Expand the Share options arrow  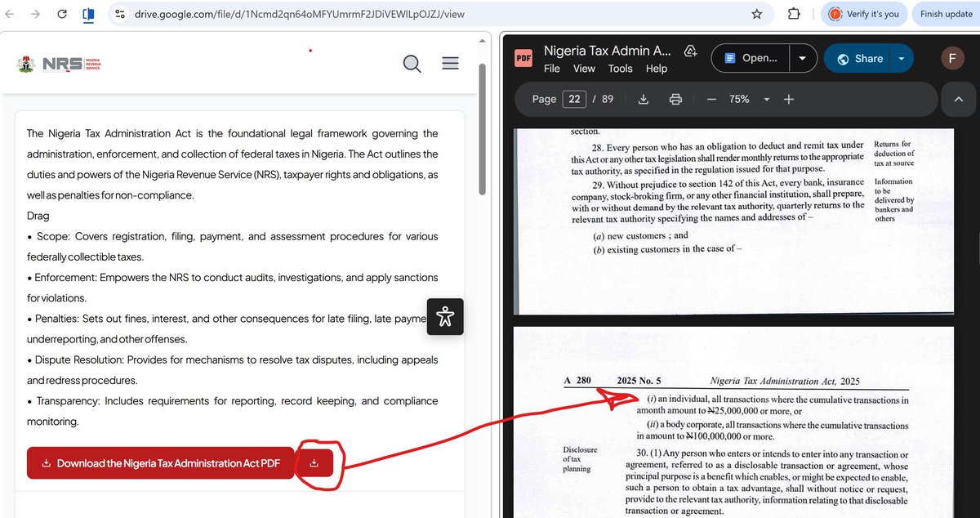902,58
